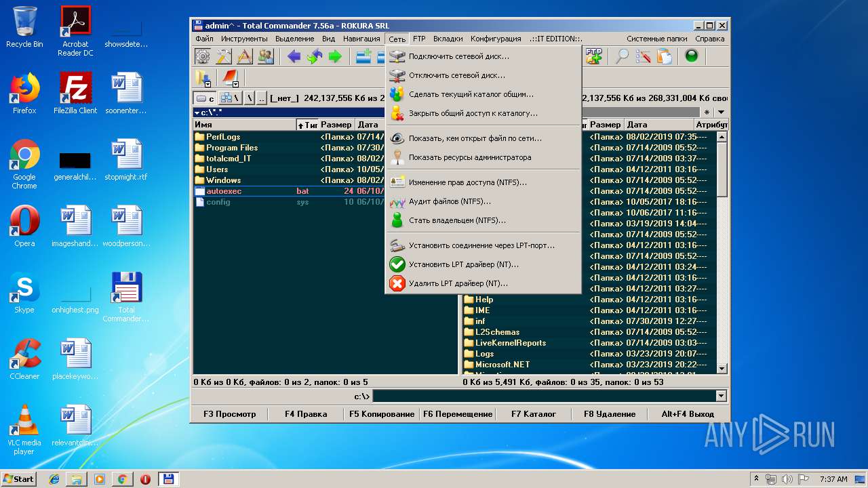This screenshot has width=868, height=488.
Task: Open right panel directory history dropdown arrow
Action: point(722,113)
